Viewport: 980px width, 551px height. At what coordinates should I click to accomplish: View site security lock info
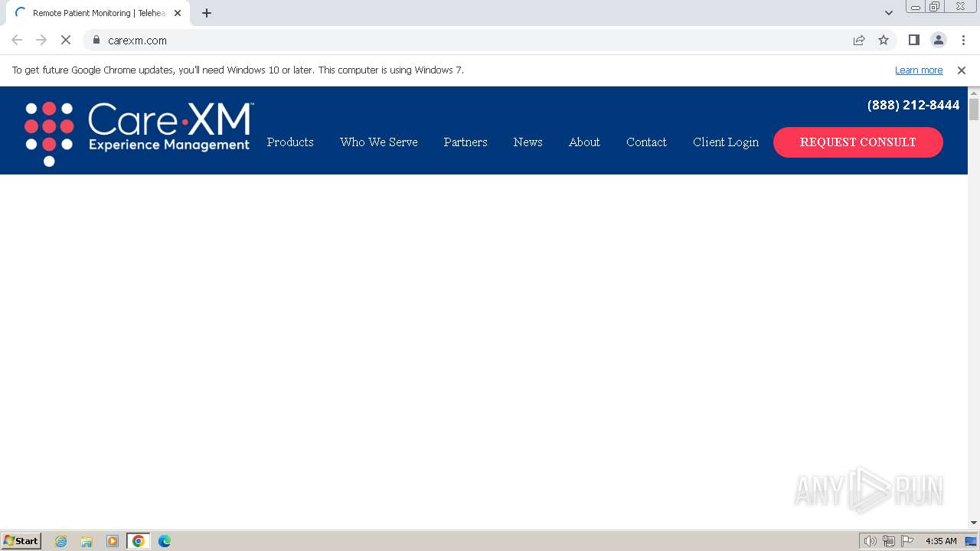pos(96,40)
